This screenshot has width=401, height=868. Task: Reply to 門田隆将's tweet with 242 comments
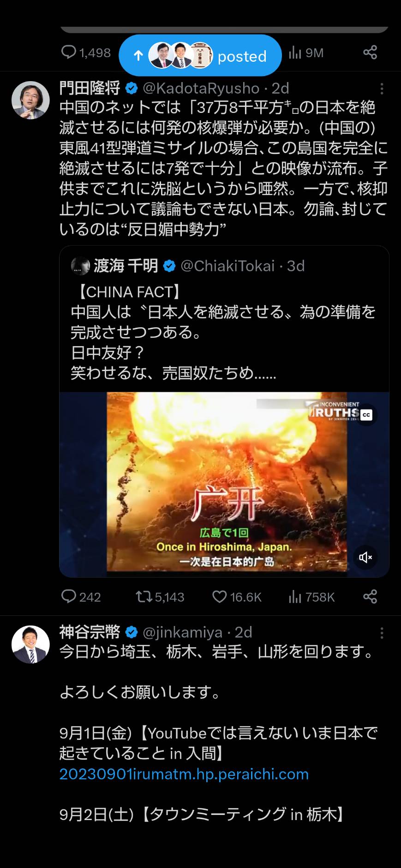tap(81, 597)
